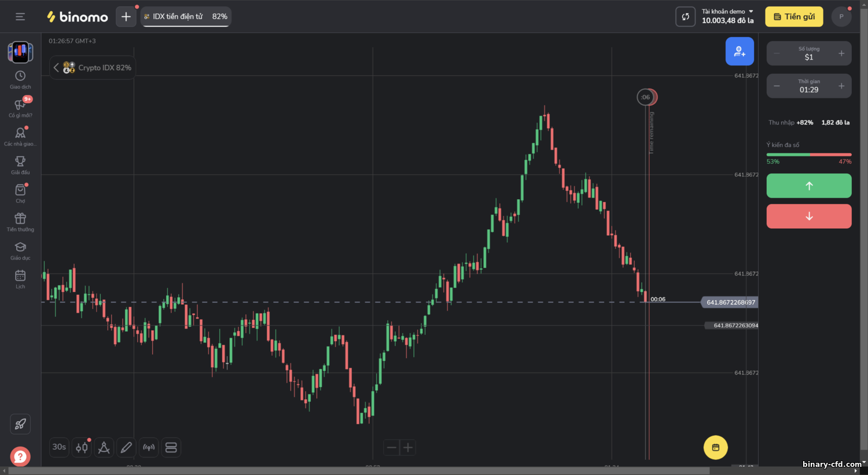The image size is (868, 475).
Task: Open the 30s timeframe selector
Action: coord(59,447)
